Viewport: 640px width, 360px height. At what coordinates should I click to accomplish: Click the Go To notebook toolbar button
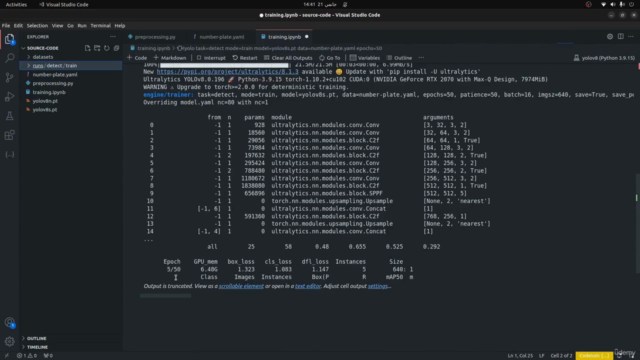pos(330,58)
